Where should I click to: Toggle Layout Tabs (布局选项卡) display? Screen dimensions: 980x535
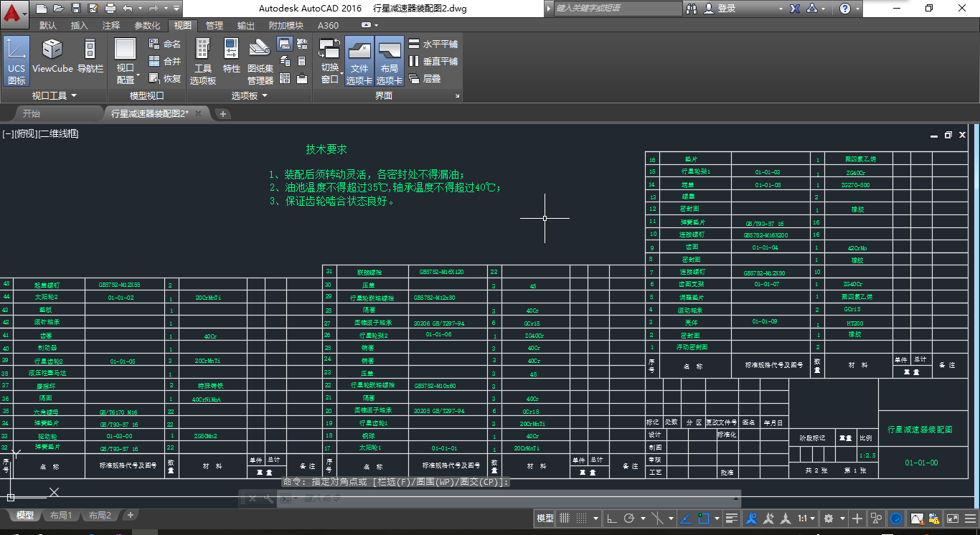(389, 60)
